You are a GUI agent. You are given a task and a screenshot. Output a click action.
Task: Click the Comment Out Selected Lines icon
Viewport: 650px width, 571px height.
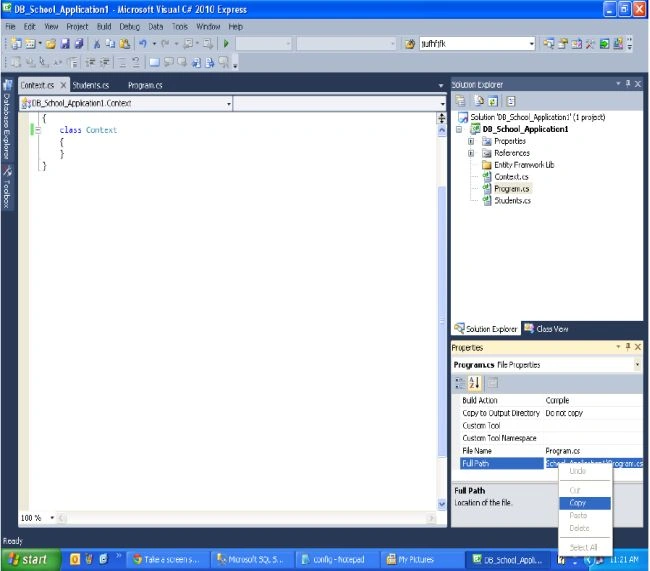tap(122, 63)
